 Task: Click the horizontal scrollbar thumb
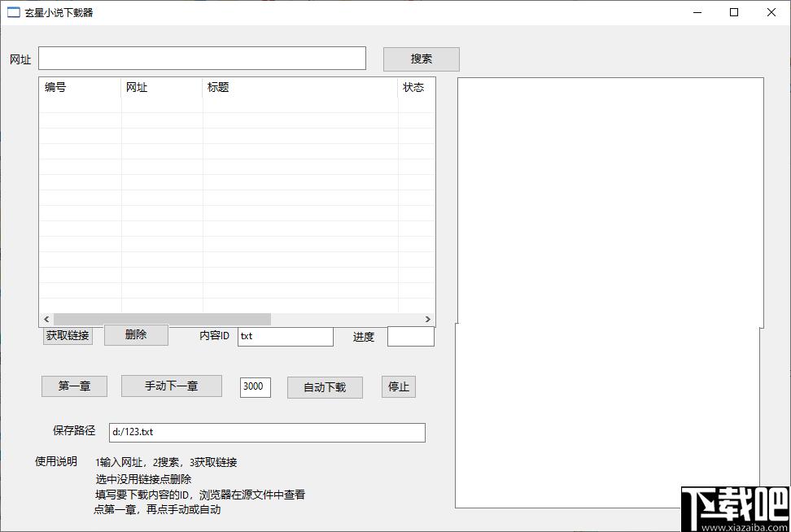tap(163, 319)
